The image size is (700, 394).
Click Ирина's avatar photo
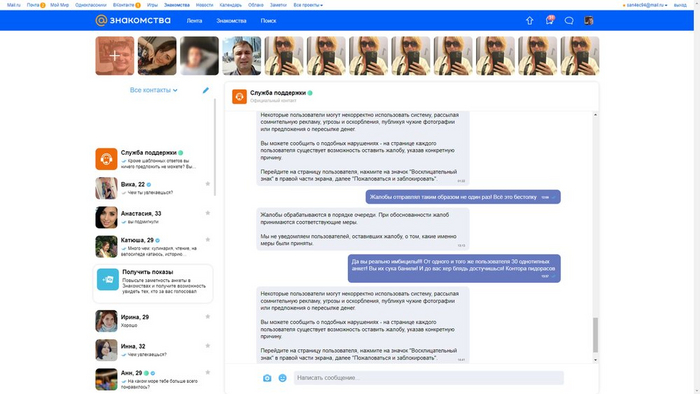[x=106, y=321]
